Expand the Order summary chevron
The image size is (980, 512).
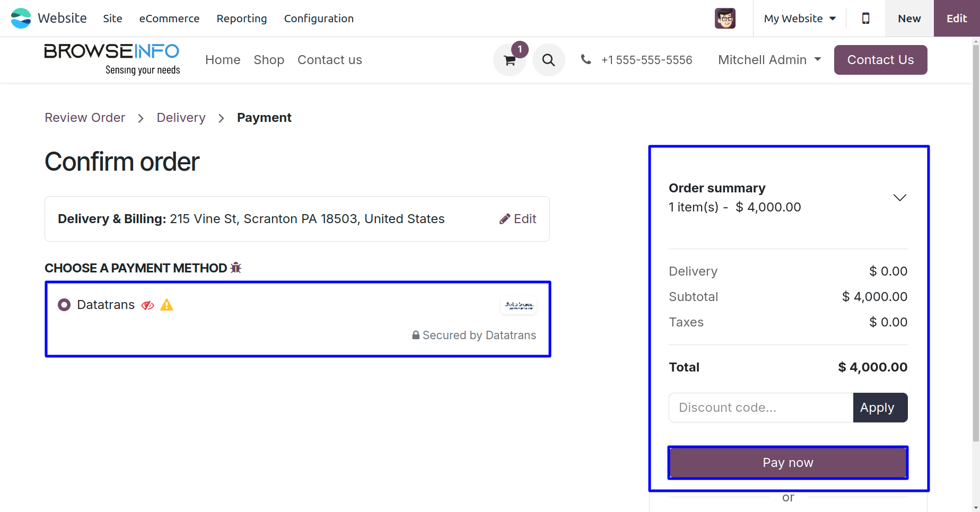pos(900,198)
